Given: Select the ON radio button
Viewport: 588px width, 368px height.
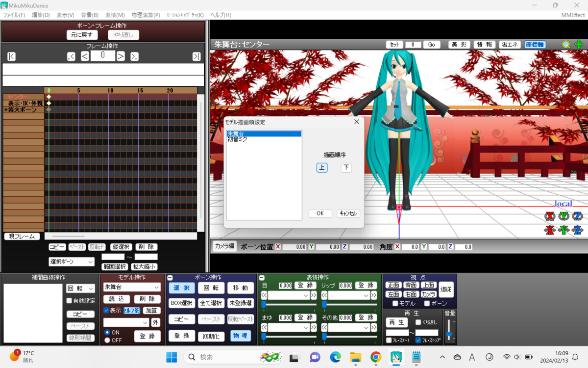Looking at the screenshot, I should (107, 333).
